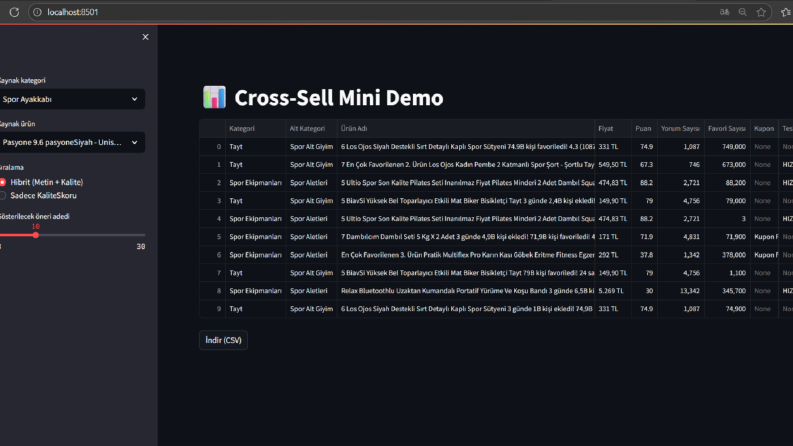Sort by the Ürün Adı column header
Screen dimensions: 793x446
tap(466, 128)
